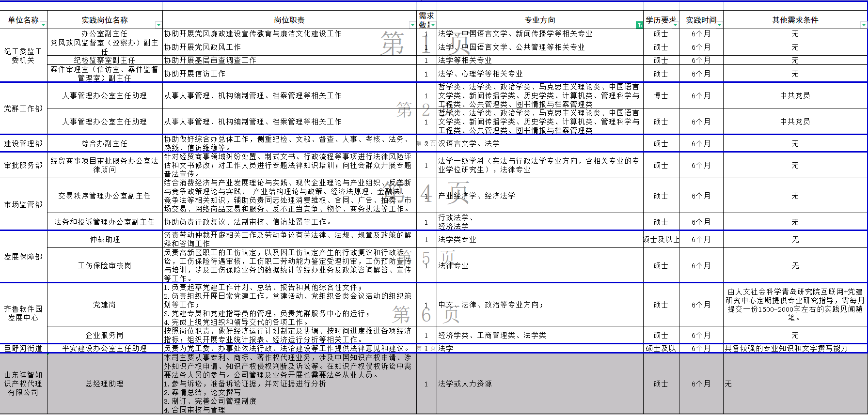The width and height of the screenshot is (868, 415).
Task: Click the green active filter icon on 专业方向
Action: click(x=639, y=25)
